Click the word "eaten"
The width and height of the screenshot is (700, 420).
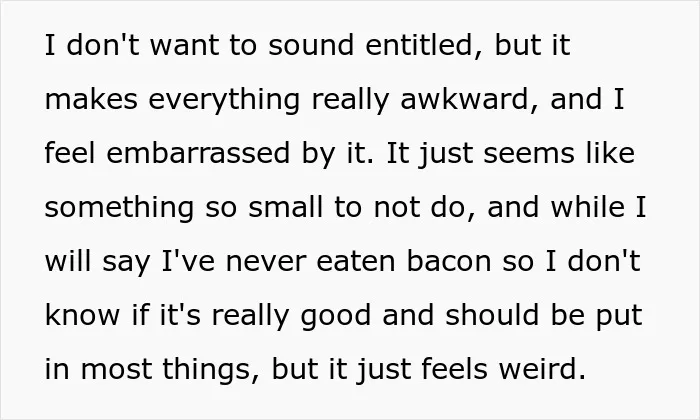coord(356,262)
